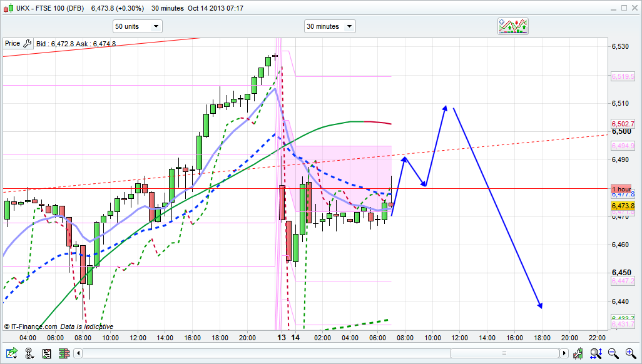Viewport: 642px width, 364px height.
Task: Click the auto-fit zoom magnifier icon
Action: point(598,354)
